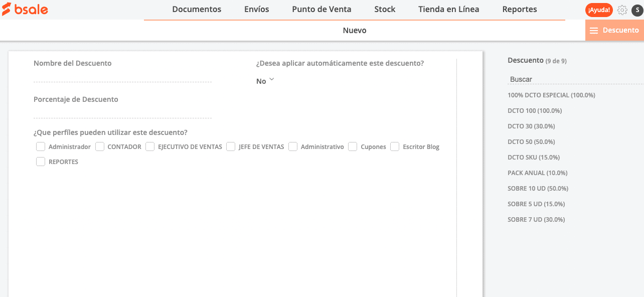Select the DCTO SKU (15.0%) discount
This screenshot has height=297, width=644.
tap(534, 158)
